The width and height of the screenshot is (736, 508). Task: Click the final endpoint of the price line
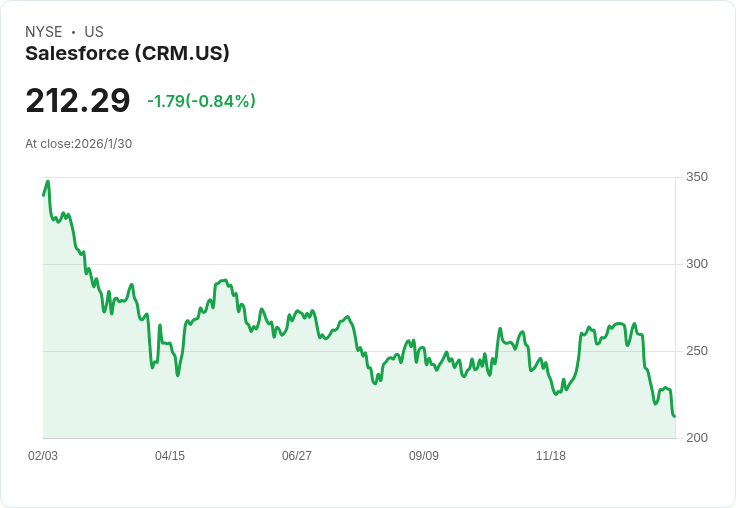pyautogui.click(x=675, y=416)
